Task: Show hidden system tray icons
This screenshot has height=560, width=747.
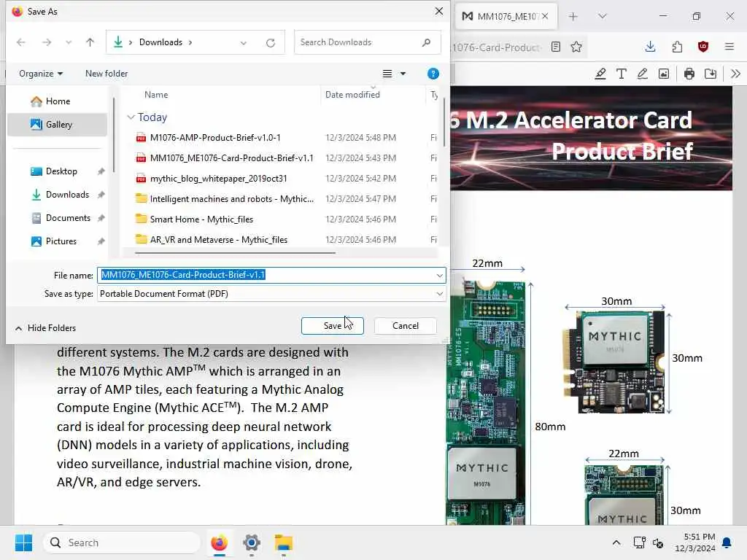Action: pyautogui.click(x=616, y=542)
